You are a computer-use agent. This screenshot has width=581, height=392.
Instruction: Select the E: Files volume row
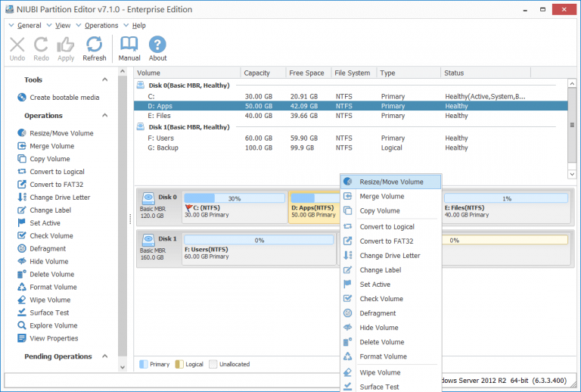tap(350, 116)
